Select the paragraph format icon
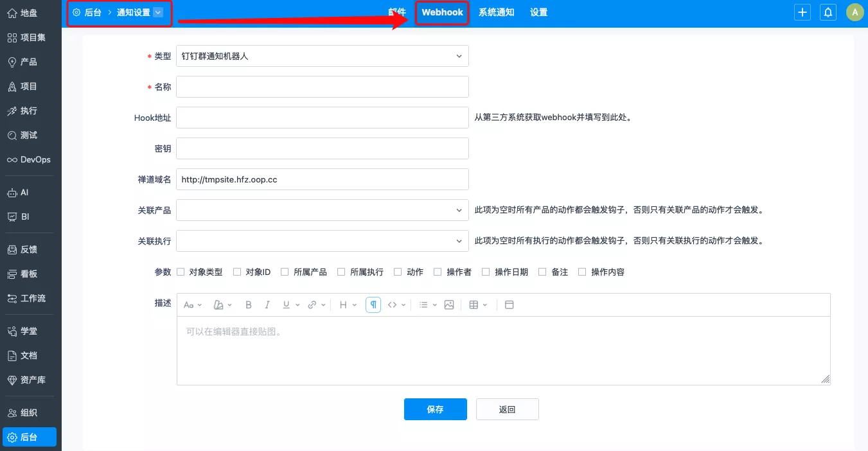The image size is (868, 451). pos(373,305)
